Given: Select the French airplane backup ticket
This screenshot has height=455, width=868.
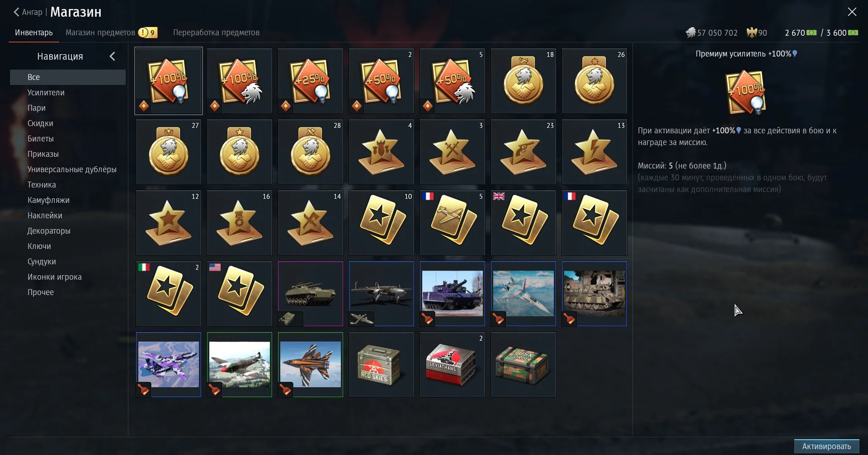Looking at the screenshot, I should (x=452, y=223).
